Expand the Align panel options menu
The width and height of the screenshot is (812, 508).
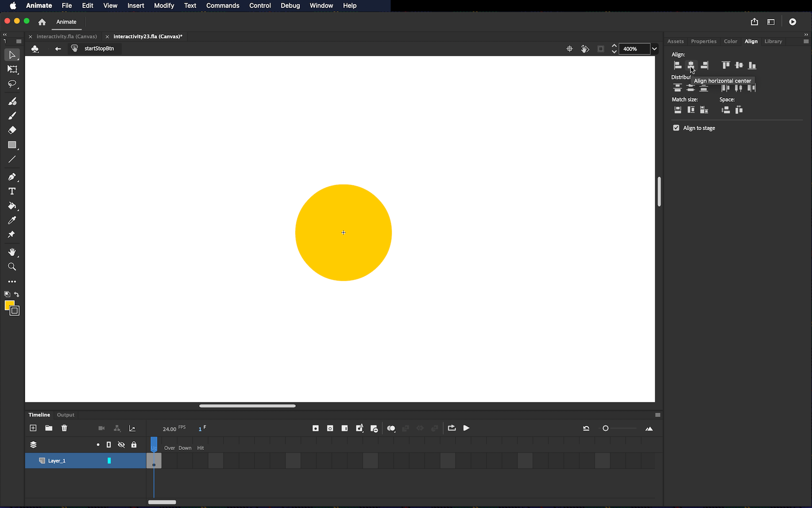(806, 42)
